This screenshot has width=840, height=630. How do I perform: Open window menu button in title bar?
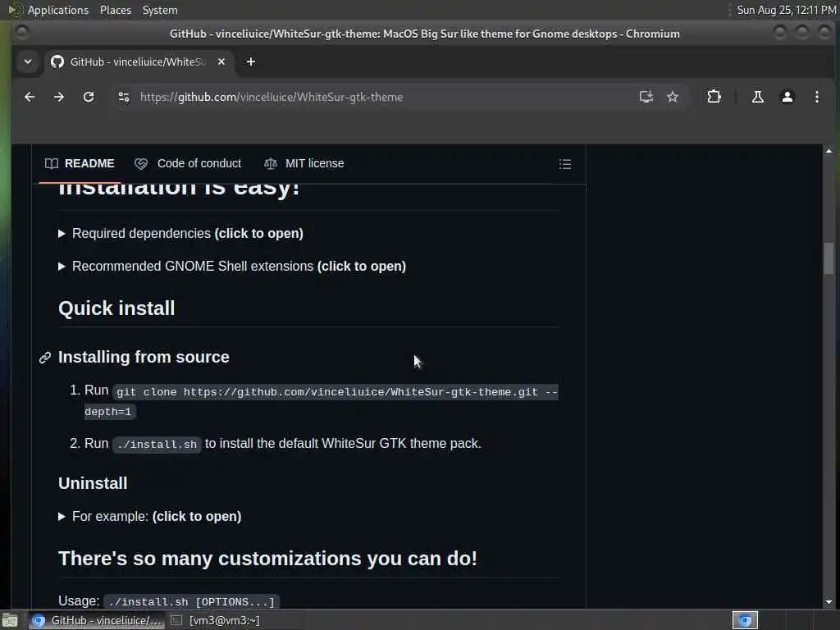click(21, 33)
